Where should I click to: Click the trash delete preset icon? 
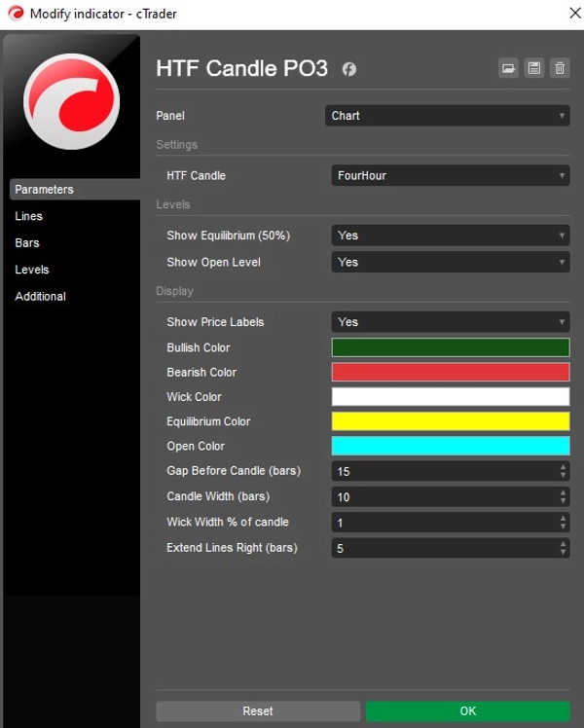click(x=560, y=68)
